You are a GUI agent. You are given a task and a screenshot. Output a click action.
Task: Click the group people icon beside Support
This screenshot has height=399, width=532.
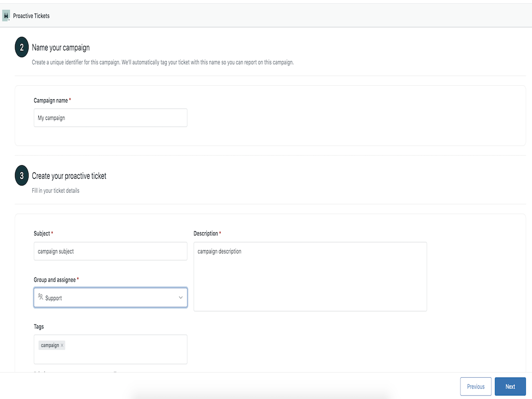coord(41,297)
